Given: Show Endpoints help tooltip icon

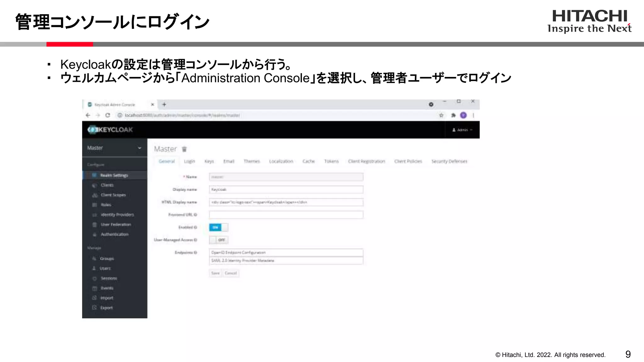Looking at the screenshot, I should tap(195, 252).
